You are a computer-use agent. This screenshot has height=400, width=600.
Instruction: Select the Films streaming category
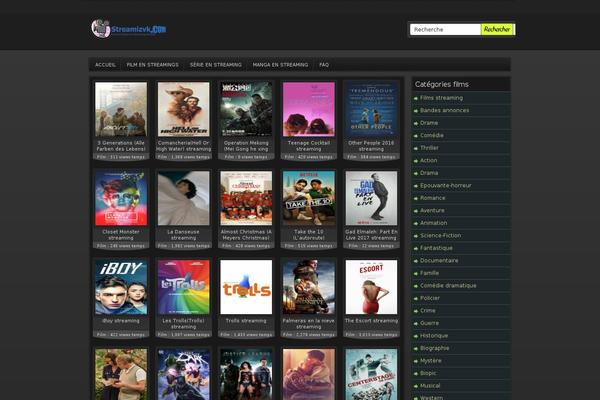click(x=441, y=98)
